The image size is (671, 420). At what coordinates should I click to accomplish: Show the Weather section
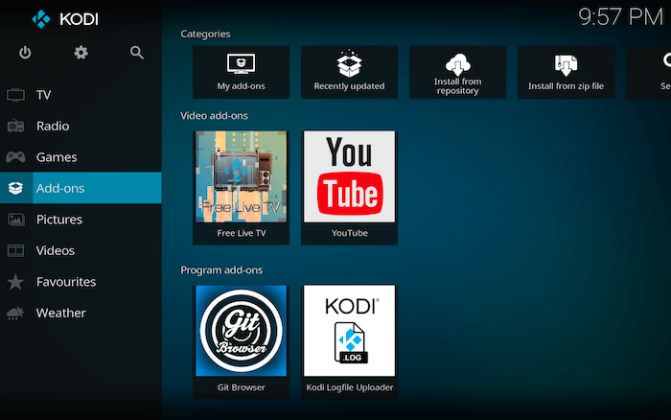click(80, 313)
